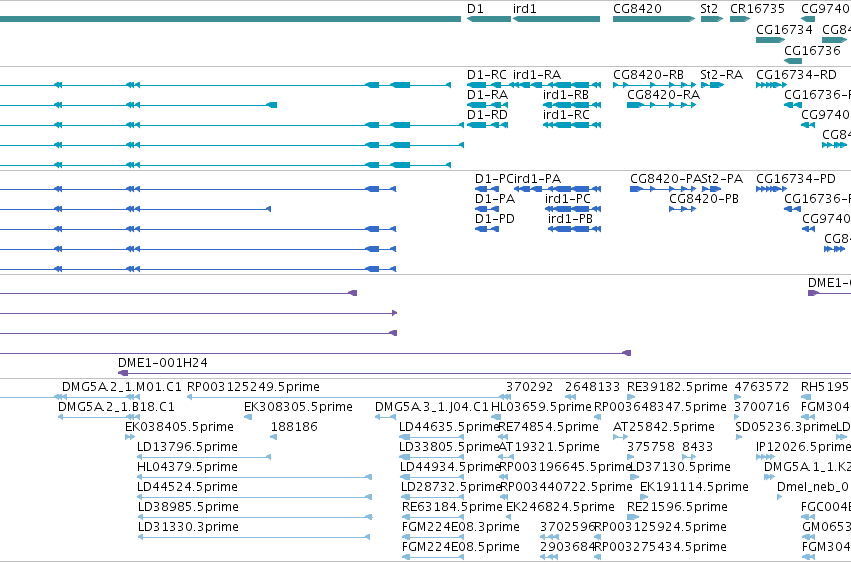Click the DME1-001H24 clone label
Image resolution: width=851 pixels, height=562 pixels.
(163, 363)
